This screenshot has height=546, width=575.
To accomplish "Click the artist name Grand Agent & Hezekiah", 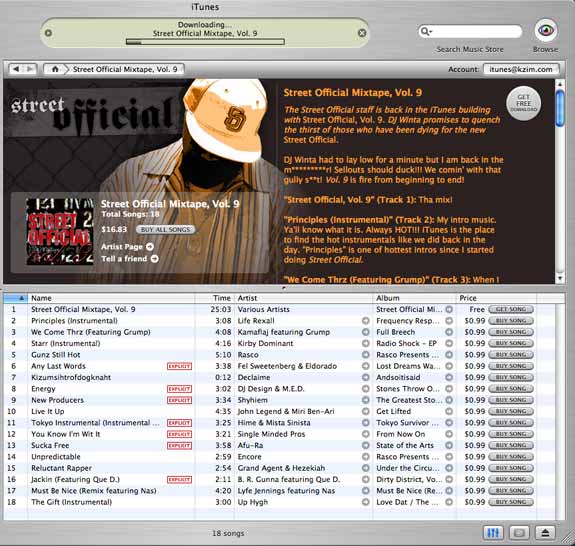I will coord(281,468).
